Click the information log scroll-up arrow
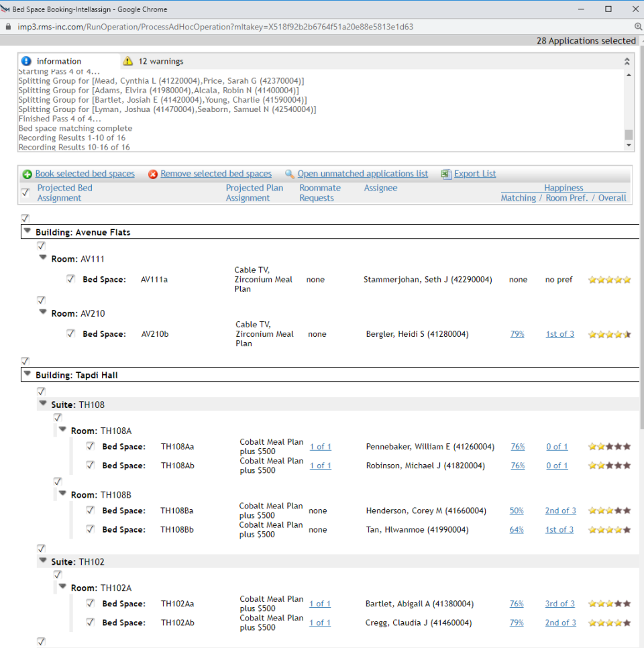 tap(629, 75)
